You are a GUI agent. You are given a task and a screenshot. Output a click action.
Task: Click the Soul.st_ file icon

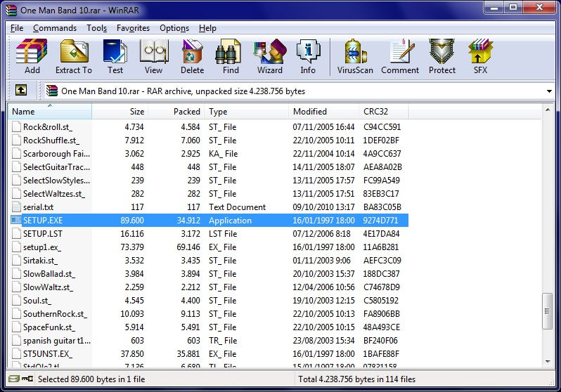tap(16, 301)
